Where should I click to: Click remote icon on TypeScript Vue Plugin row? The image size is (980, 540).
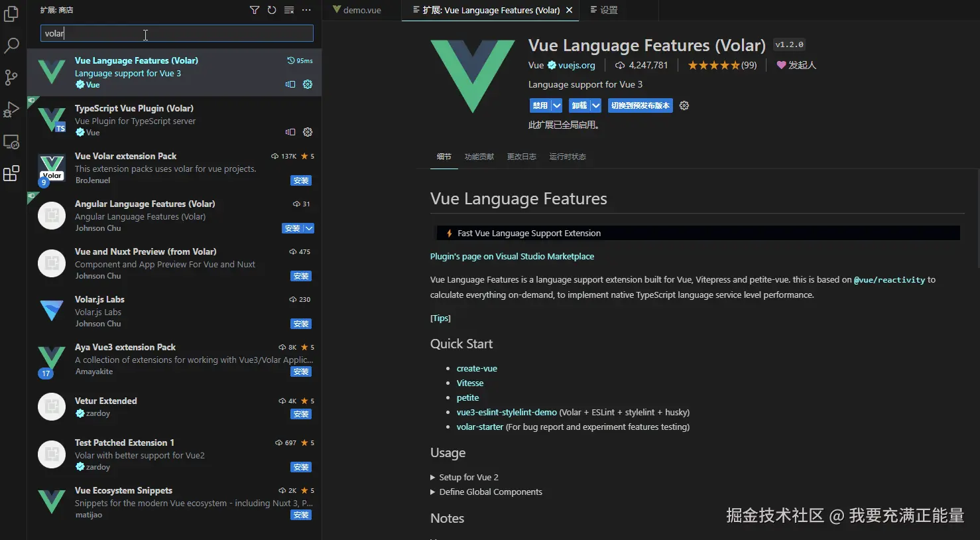pyautogui.click(x=290, y=132)
